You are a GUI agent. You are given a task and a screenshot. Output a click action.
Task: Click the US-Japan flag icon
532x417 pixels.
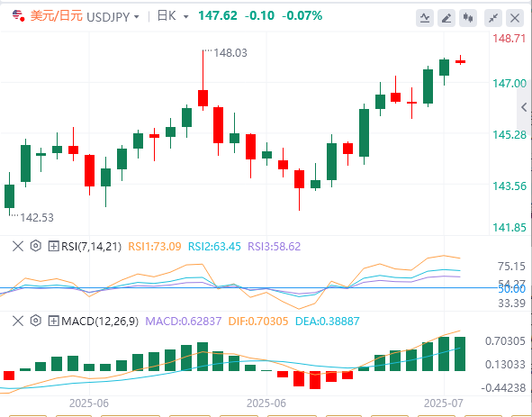[x=18, y=15]
